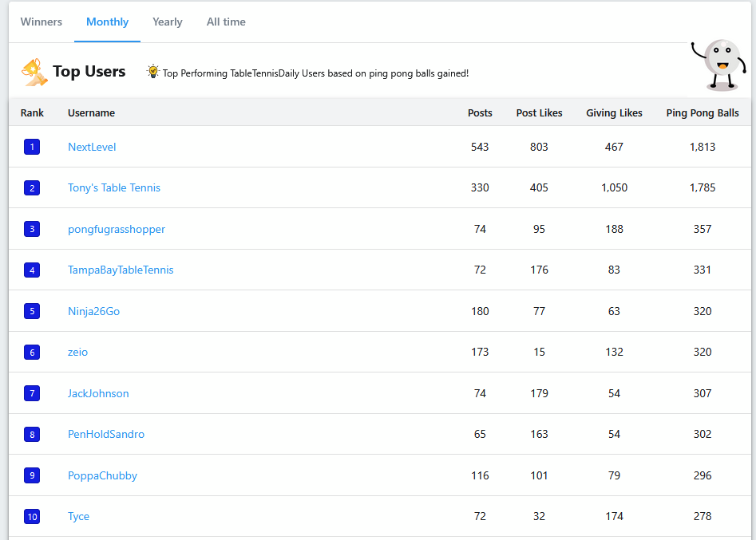The image size is (756, 540).
Task: Click the Ping Pong Balls column header
Action: [x=703, y=112]
